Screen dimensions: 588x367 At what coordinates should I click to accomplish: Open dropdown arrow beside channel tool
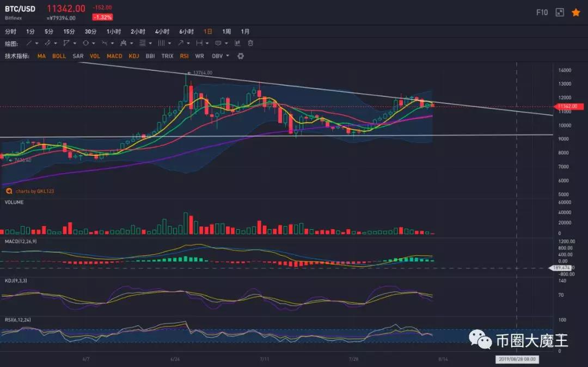[x=56, y=44]
